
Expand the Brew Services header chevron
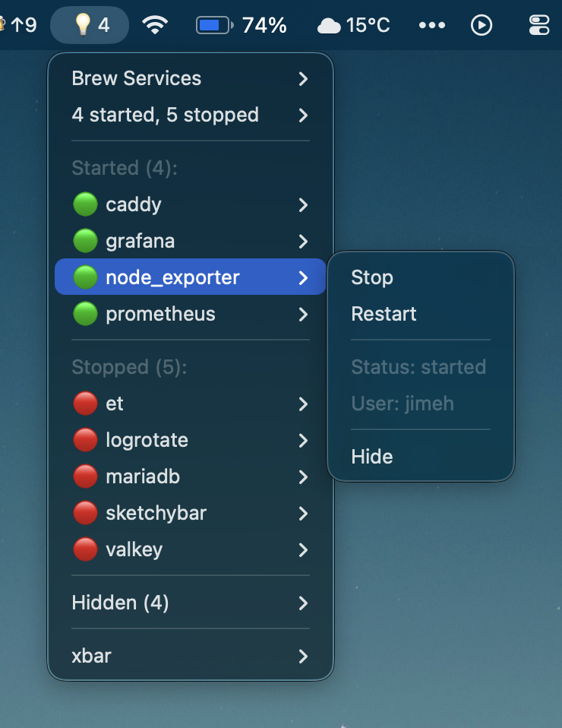[303, 78]
